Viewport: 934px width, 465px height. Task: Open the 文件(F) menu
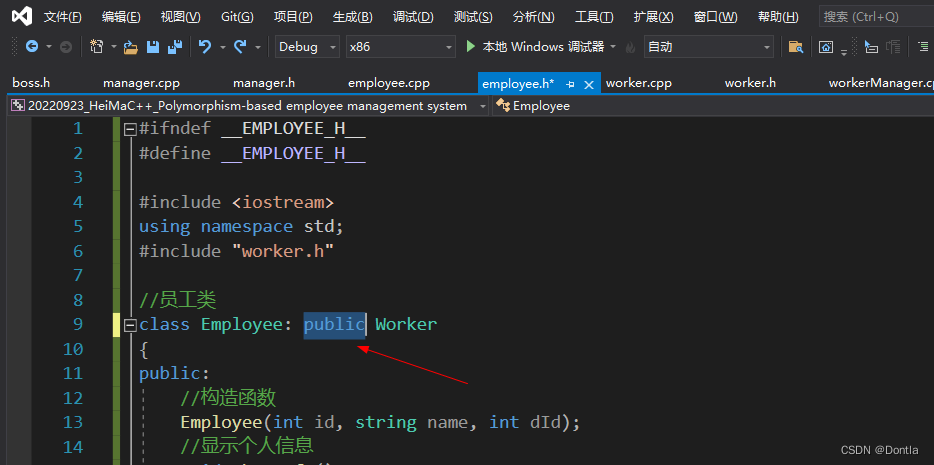(63, 17)
